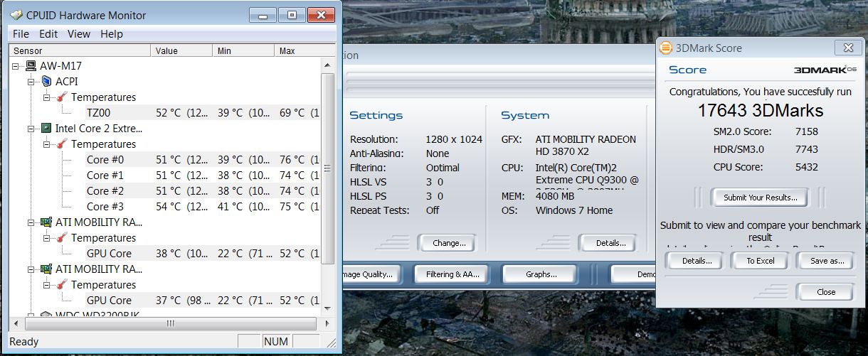868x356 pixels.
Task: Collapse the ACPI tree node
Action: (31, 82)
